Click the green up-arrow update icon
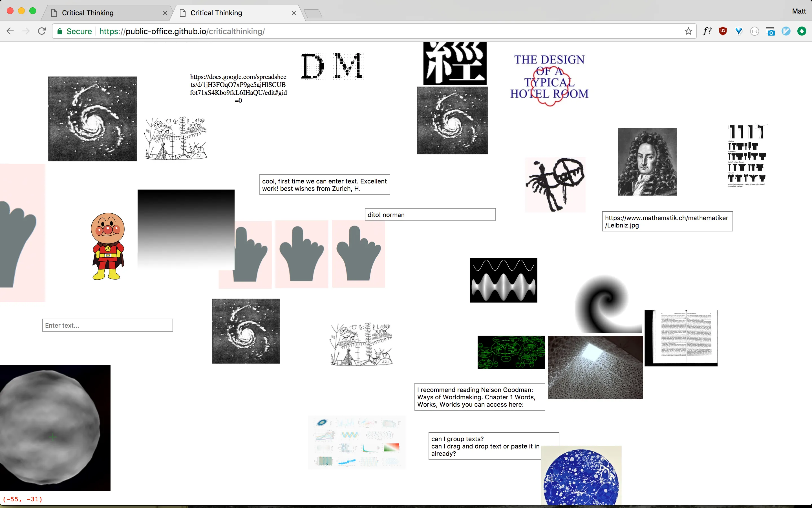The image size is (812, 508). click(802, 31)
